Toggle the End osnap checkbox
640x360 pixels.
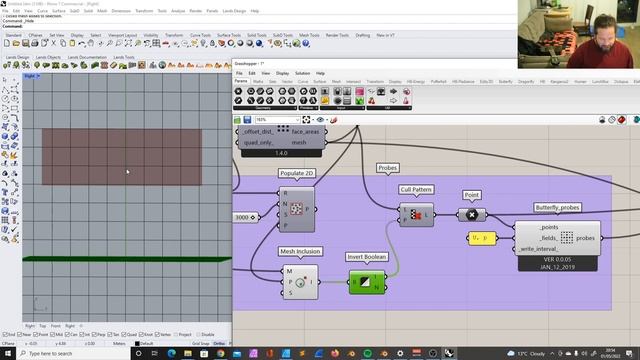tap(5, 335)
